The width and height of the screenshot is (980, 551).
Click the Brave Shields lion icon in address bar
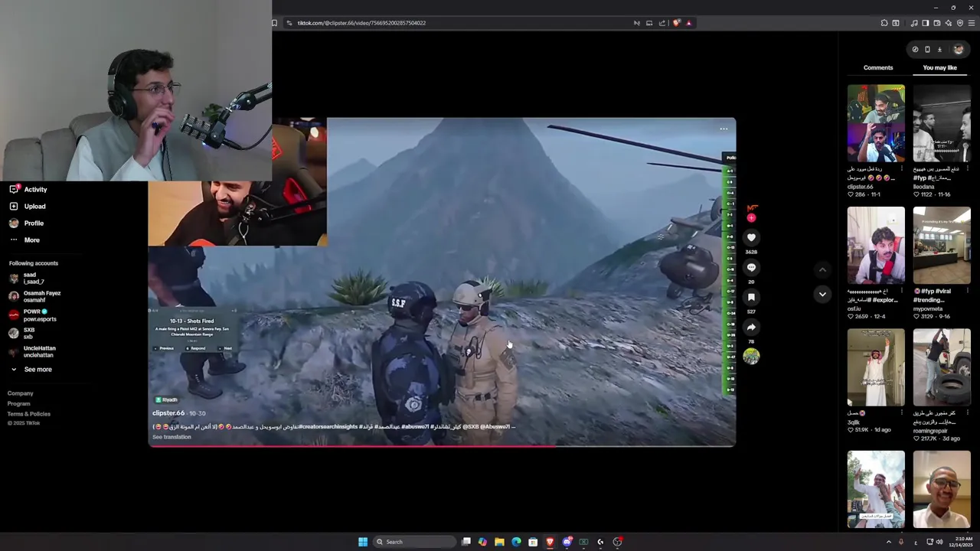[676, 23]
